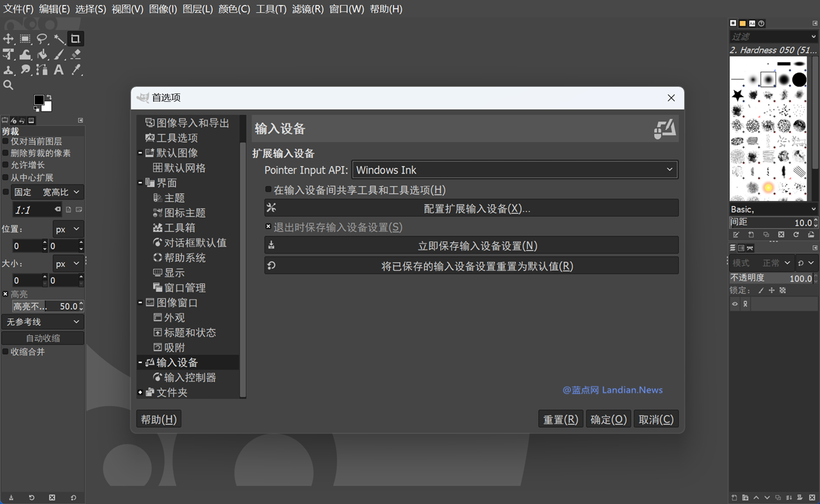Click the black foreground color swatch
The image size is (820, 504).
39,100
